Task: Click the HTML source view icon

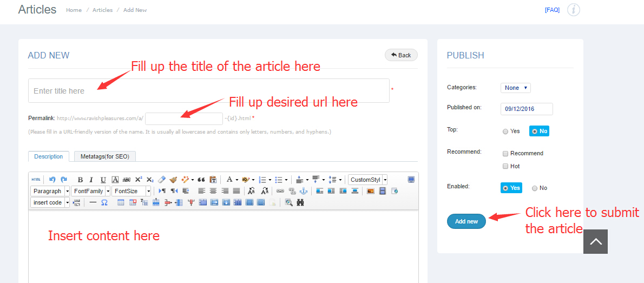Action: 36,180
